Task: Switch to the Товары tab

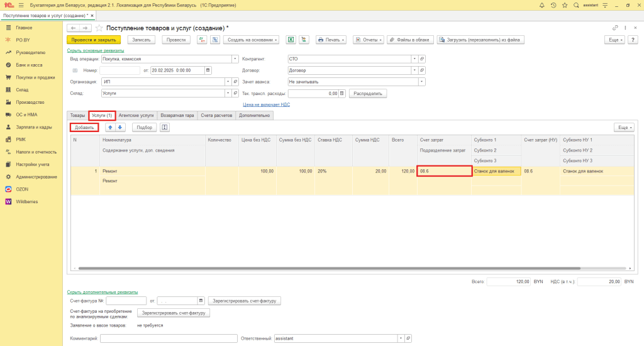Action: coord(77,116)
